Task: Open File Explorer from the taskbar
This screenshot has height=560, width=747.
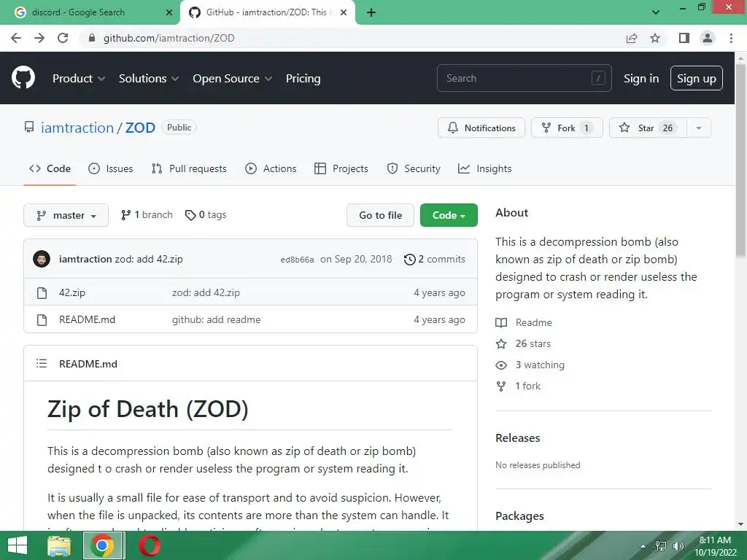Action: tap(59, 545)
